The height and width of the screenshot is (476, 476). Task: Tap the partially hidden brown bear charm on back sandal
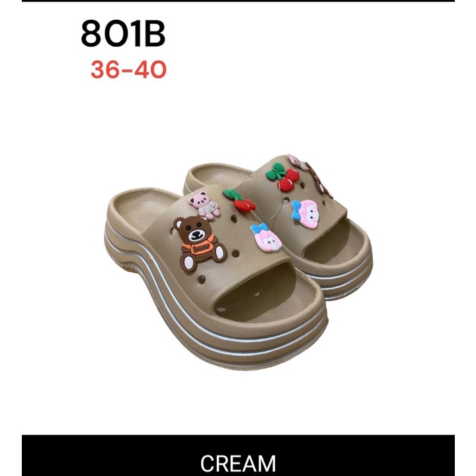coord(321,180)
